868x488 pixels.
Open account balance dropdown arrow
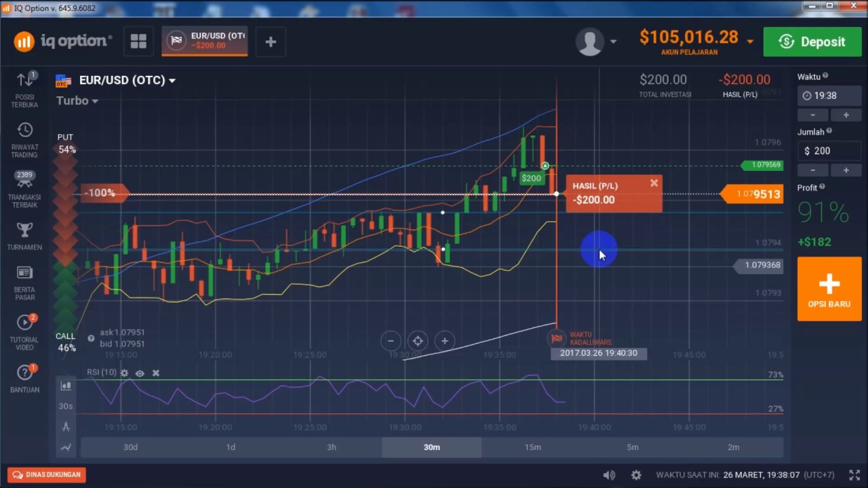click(x=750, y=41)
